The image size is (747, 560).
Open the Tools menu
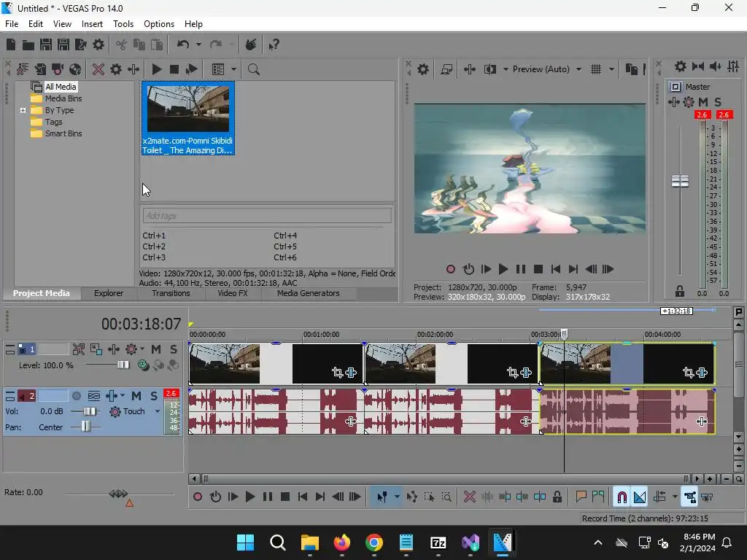(x=123, y=24)
